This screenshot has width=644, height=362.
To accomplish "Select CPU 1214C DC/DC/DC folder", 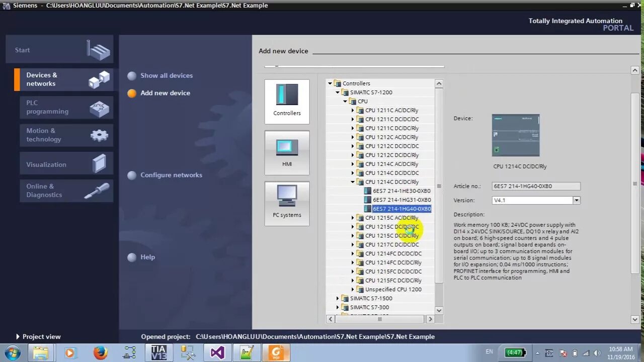I will (x=392, y=173).
